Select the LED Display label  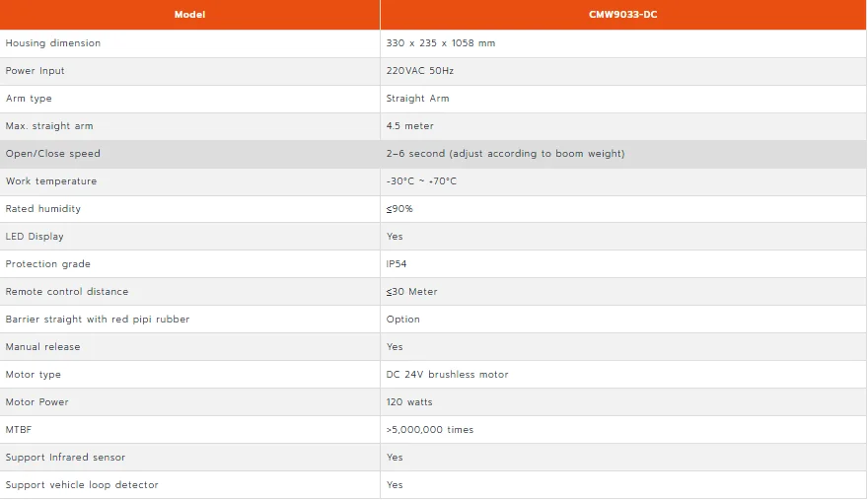(x=35, y=237)
